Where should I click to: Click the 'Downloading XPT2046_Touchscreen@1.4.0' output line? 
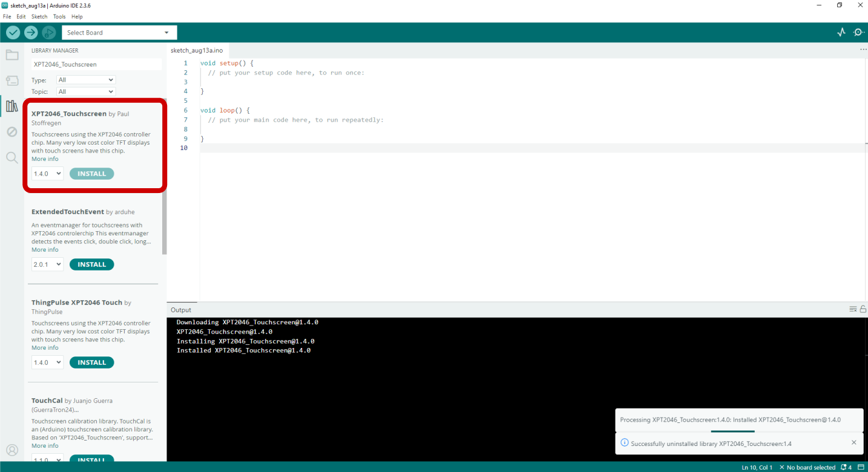pyautogui.click(x=247, y=323)
